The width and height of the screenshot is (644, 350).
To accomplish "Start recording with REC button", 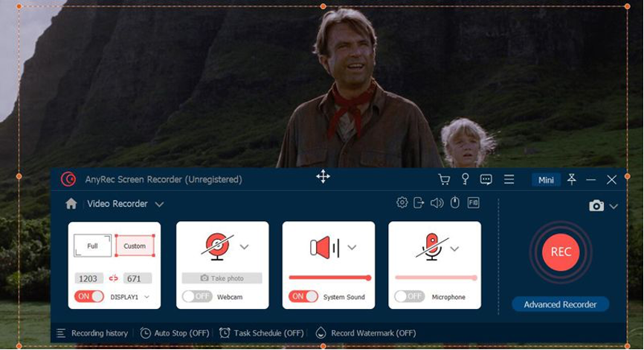I will point(561,252).
